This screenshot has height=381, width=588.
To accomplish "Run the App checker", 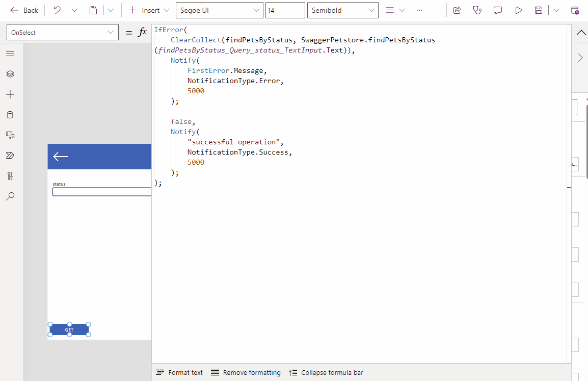I will [477, 10].
